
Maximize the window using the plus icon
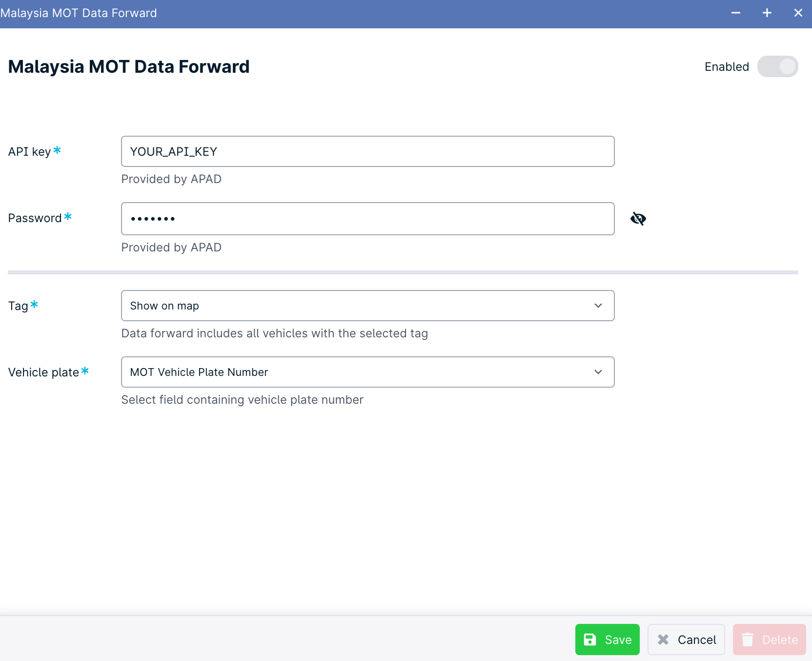767,13
